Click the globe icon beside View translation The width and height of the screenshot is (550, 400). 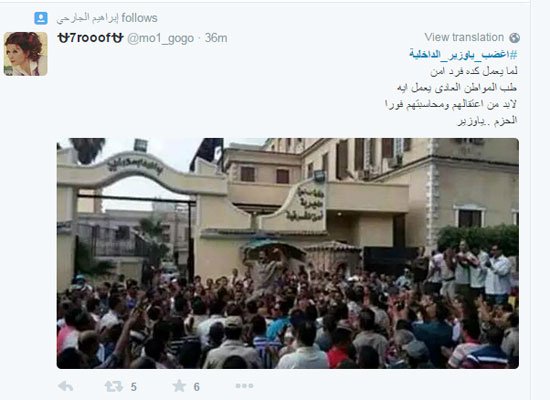pos(515,38)
